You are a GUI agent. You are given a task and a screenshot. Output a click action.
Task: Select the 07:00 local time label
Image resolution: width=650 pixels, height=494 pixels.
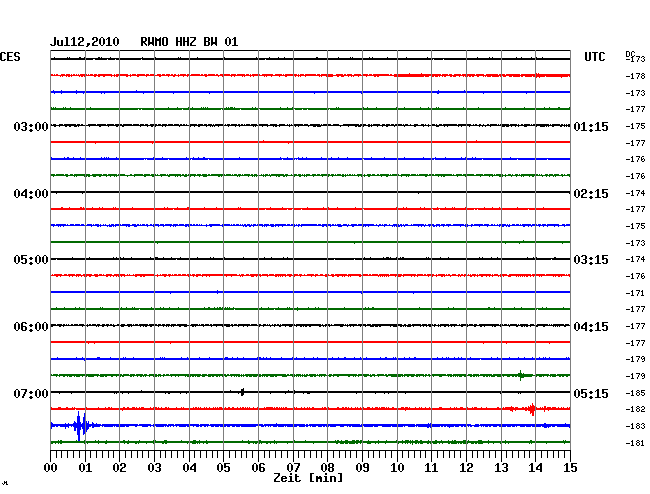31,393
